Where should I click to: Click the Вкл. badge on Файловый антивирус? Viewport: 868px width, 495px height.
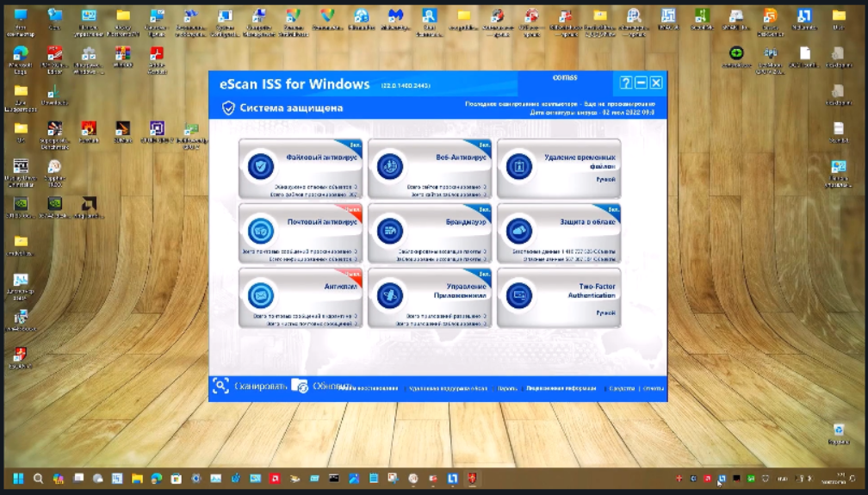[355, 145]
